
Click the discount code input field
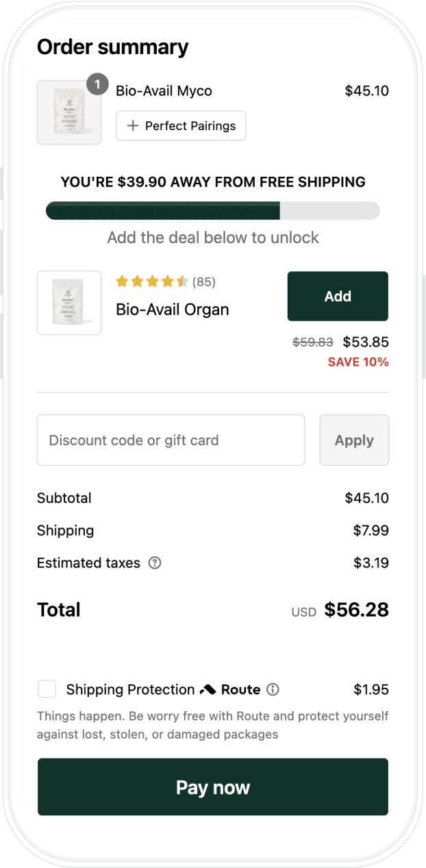(x=171, y=440)
